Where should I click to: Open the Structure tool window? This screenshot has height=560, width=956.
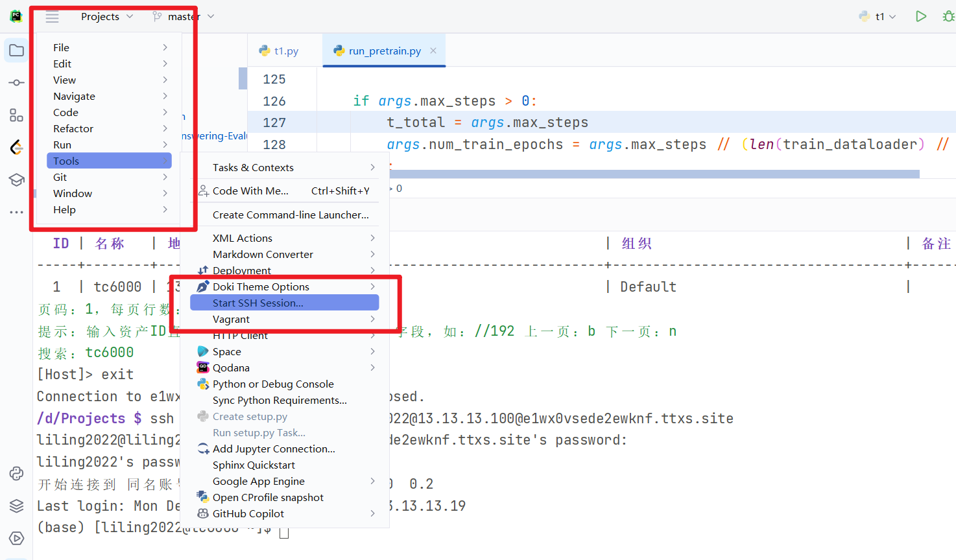point(16,115)
